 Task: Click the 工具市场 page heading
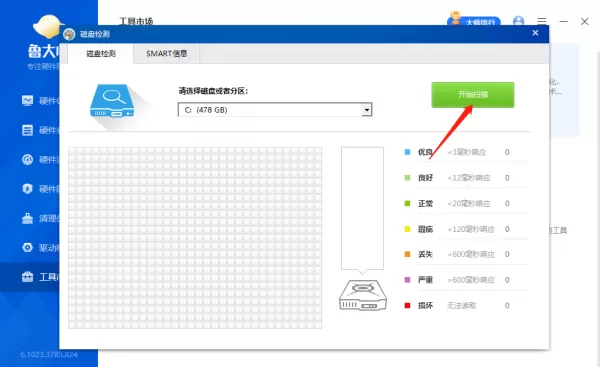click(x=136, y=21)
